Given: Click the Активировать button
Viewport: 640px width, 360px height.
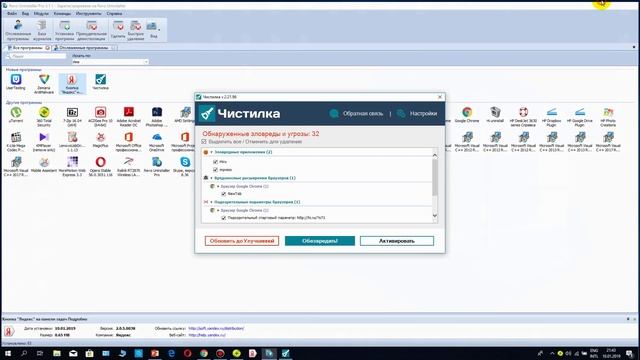Looking at the screenshot, I should tap(397, 241).
